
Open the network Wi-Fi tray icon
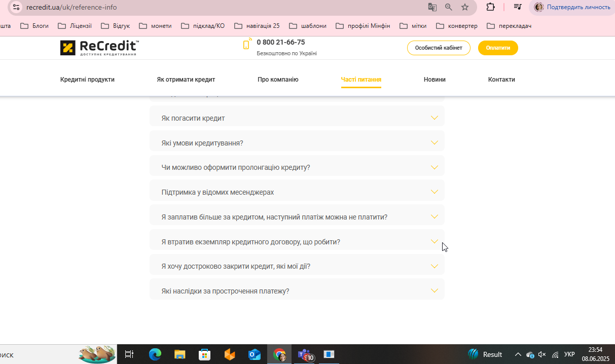tap(555, 354)
